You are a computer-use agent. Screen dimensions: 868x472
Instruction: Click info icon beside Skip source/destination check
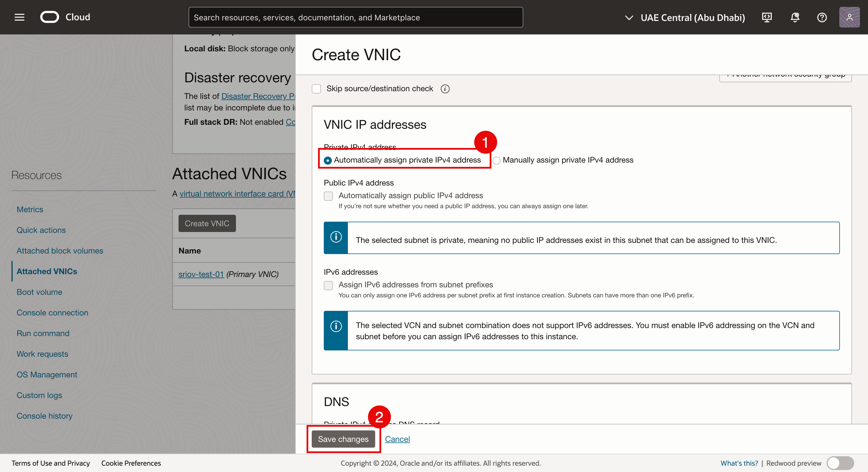(445, 89)
